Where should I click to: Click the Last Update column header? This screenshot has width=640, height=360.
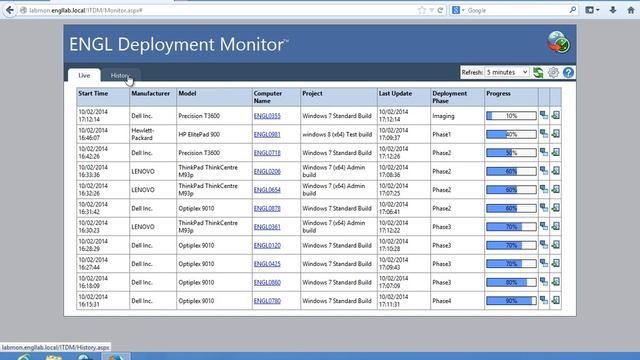coord(404,97)
